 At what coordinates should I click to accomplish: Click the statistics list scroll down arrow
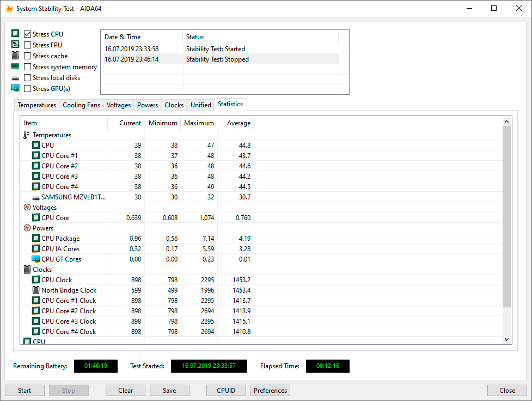(x=506, y=339)
